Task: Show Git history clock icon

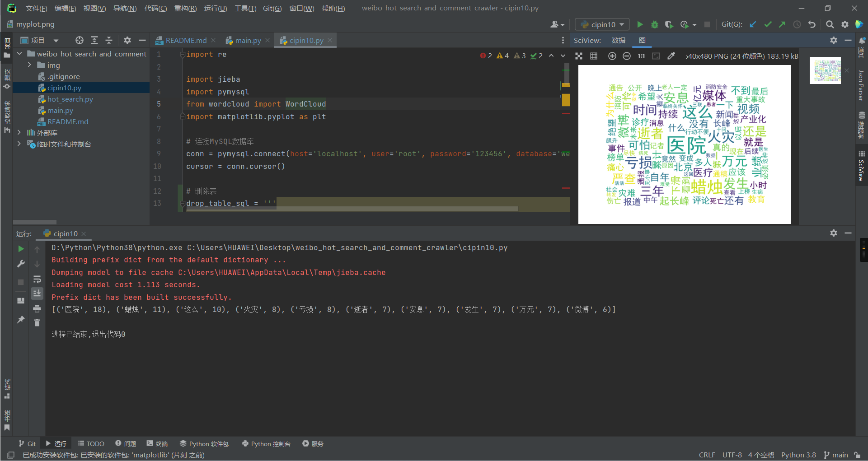Action: (x=797, y=24)
